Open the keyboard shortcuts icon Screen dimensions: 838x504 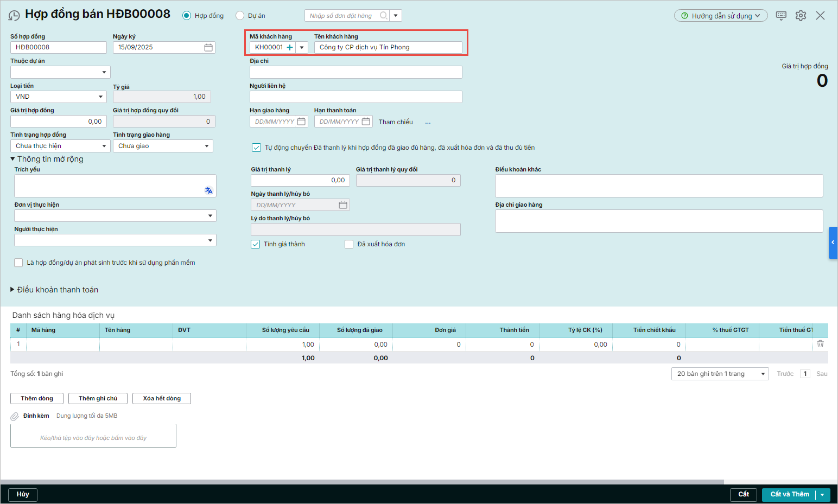click(x=781, y=16)
